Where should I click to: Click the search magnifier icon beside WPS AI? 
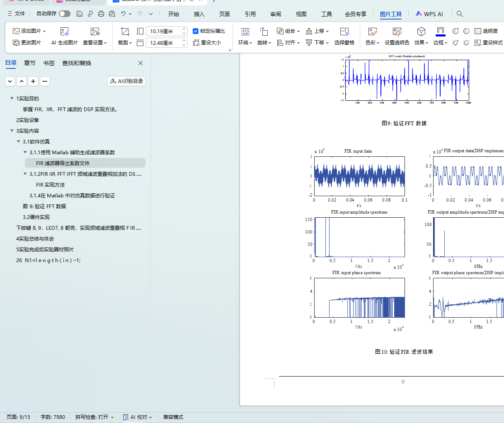(460, 14)
